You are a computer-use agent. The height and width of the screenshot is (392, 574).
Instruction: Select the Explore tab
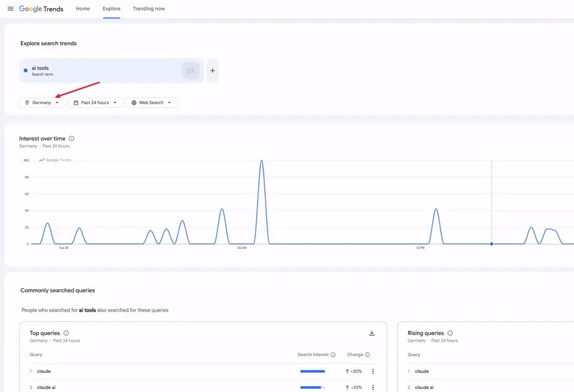111,9
